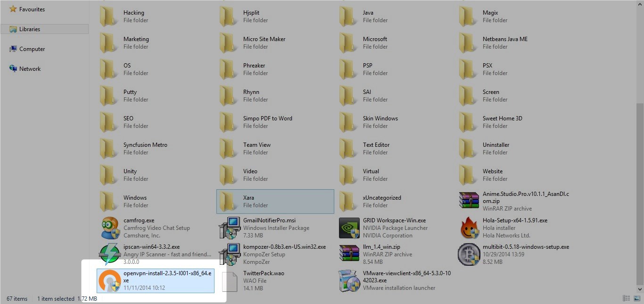Click the xUncategorized folder name
Screen dimensions: 644x304
(382, 198)
